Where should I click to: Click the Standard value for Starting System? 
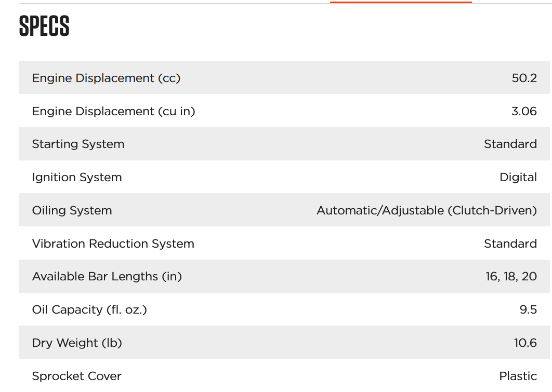[510, 144]
